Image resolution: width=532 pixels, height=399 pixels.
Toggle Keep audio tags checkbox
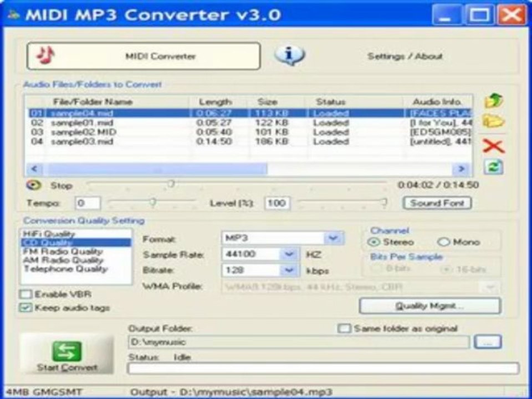pyautogui.click(x=26, y=308)
